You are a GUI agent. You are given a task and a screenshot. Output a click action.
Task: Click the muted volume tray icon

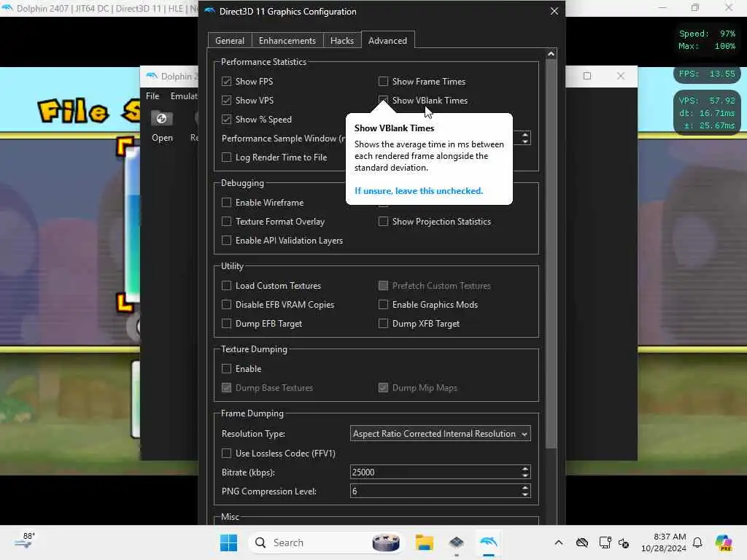(624, 542)
